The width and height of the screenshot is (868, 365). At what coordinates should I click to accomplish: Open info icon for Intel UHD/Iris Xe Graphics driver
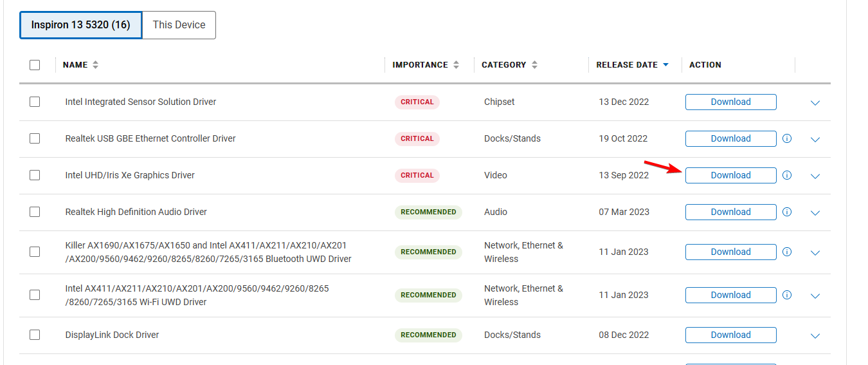point(787,175)
